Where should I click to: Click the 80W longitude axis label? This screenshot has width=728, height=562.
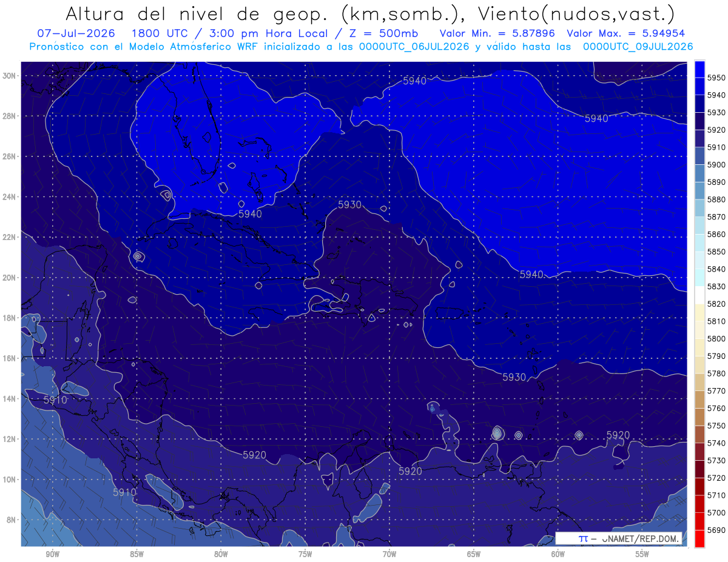(x=221, y=555)
